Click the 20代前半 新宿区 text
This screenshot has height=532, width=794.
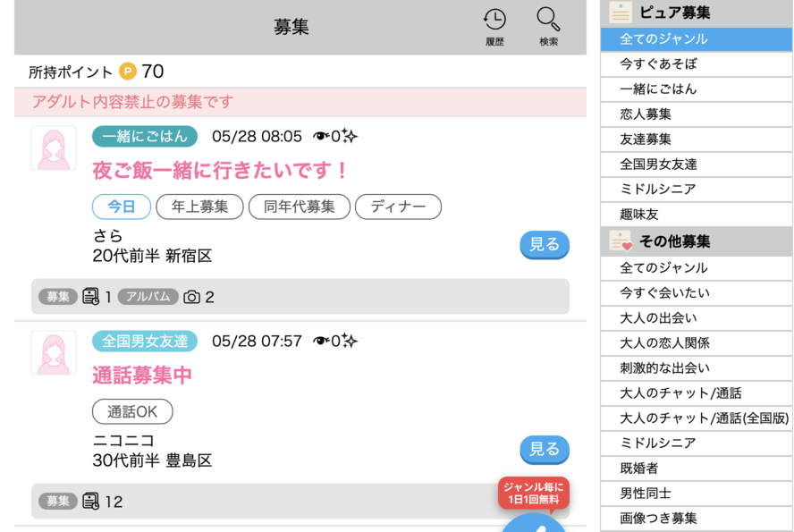(152, 256)
